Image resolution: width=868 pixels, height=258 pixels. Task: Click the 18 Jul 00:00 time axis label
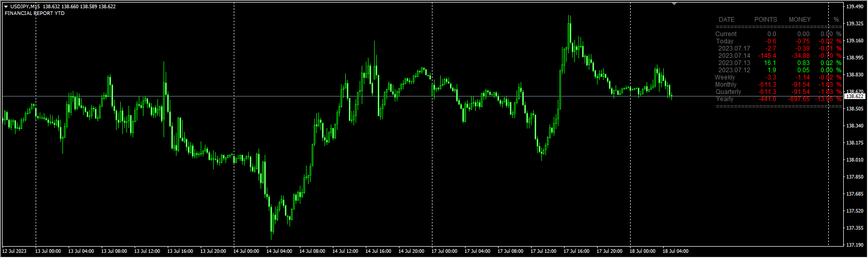(642, 251)
